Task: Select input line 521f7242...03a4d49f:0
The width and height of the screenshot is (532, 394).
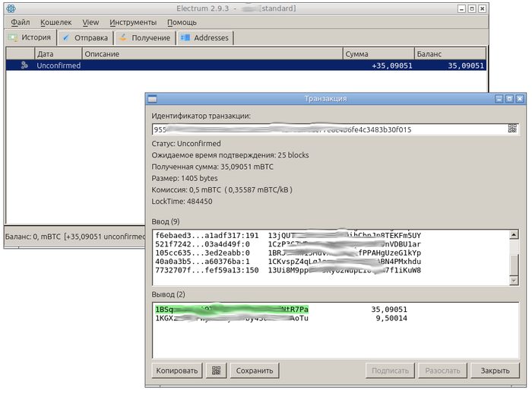Action: click(x=288, y=244)
